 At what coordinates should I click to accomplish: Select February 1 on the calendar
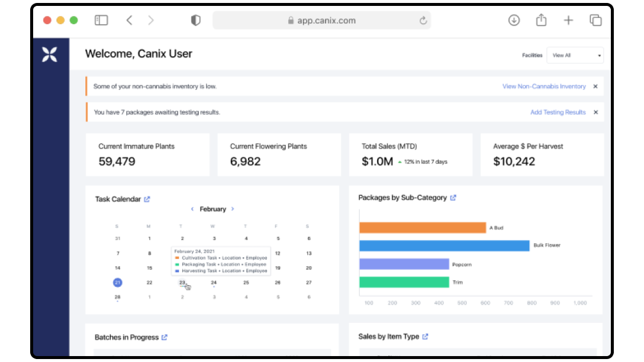(x=150, y=238)
